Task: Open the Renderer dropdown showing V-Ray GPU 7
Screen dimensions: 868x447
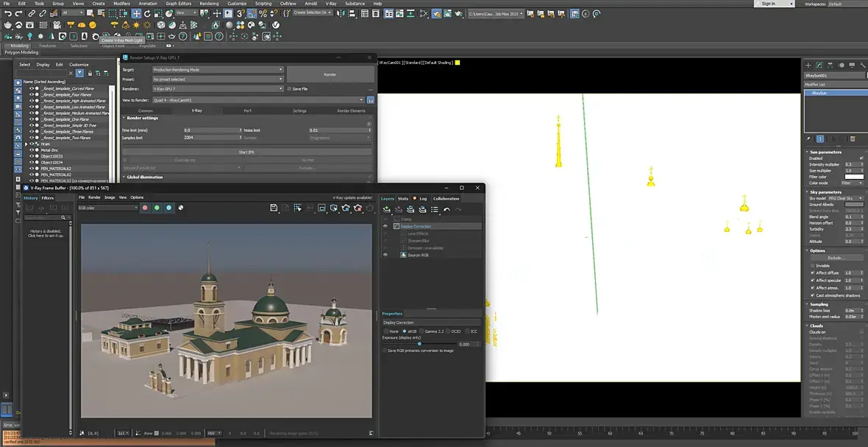Action: (217, 88)
